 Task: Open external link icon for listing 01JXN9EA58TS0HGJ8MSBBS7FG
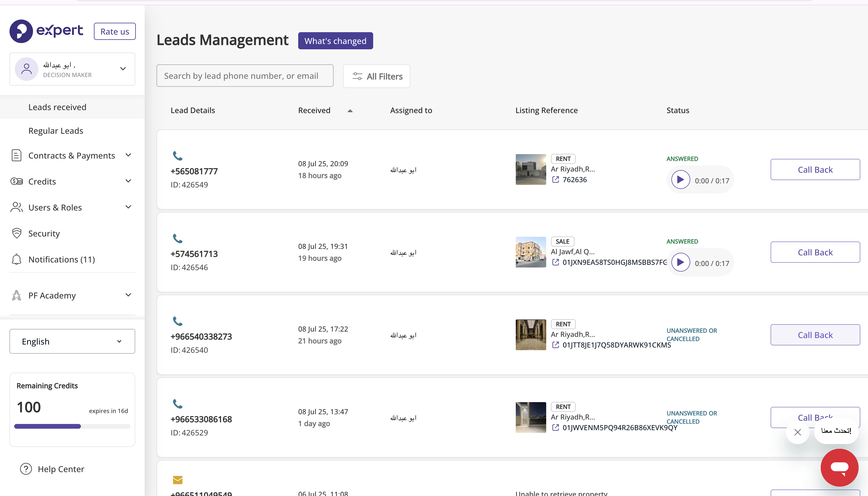[x=555, y=262]
